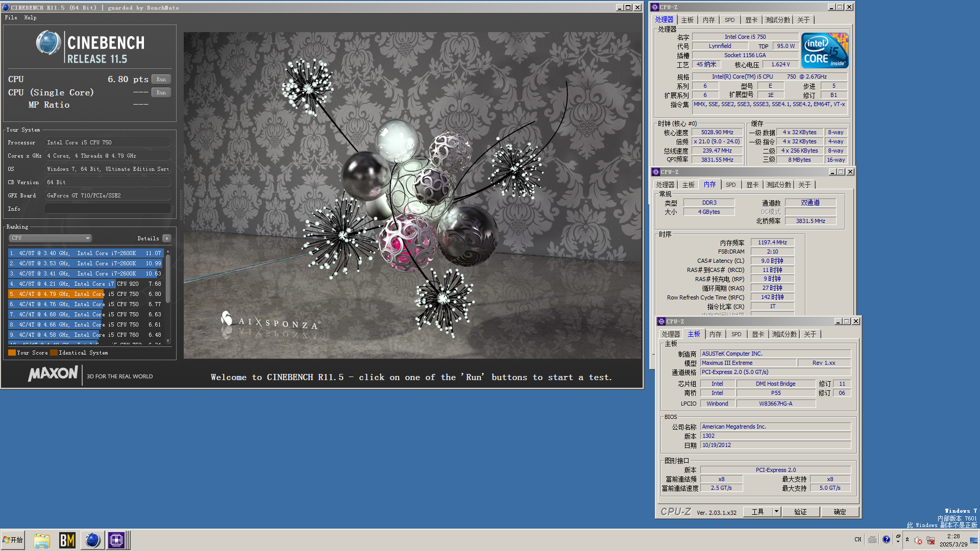Click the rendered scene image in Cinebench
The height and width of the screenshot is (551, 980).
(x=412, y=195)
